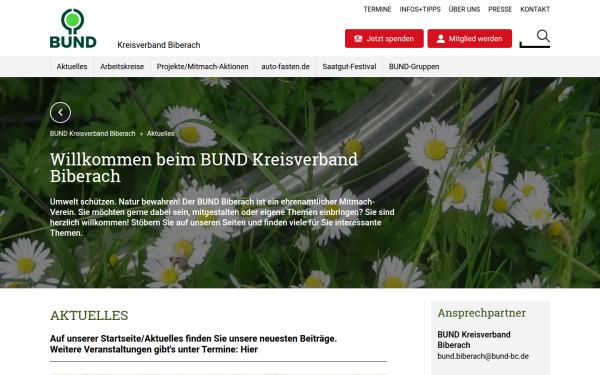Open the auto-fasten.de menu item
Viewport: 600px width, 375px height.
(285, 67)
